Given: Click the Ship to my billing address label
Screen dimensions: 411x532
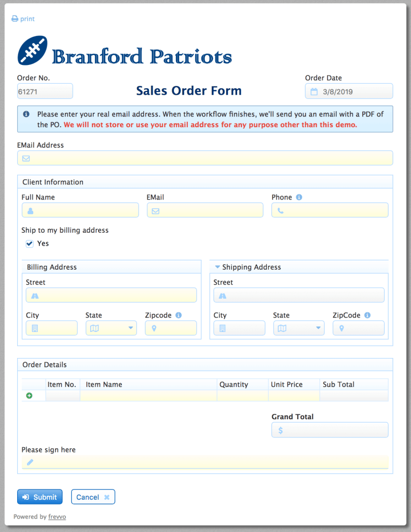Looking at the screenshot, I should pyautogui.click(x=65, y=230).
